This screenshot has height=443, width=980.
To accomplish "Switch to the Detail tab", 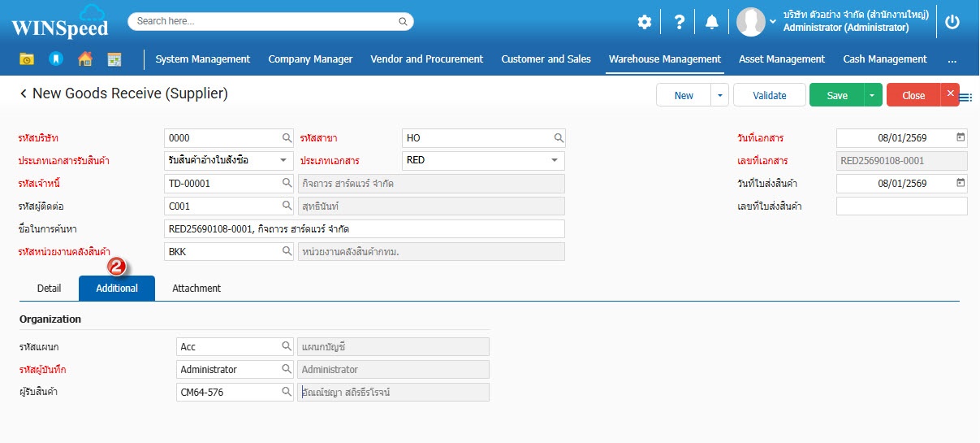I will 49,289.
